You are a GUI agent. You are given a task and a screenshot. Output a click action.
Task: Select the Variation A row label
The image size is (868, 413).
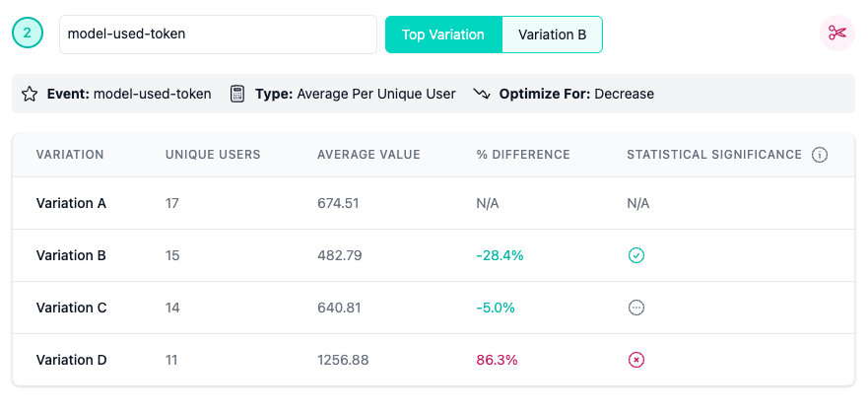[71, 203]
